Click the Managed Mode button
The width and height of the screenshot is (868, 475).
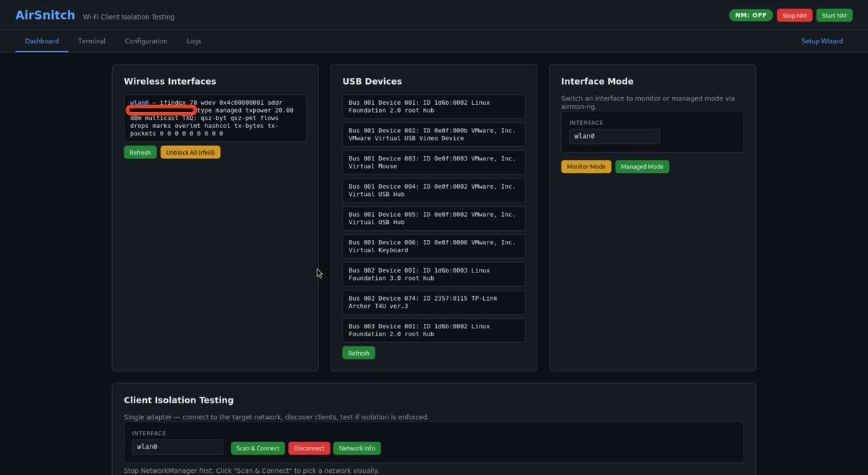(x=642, y=166)
